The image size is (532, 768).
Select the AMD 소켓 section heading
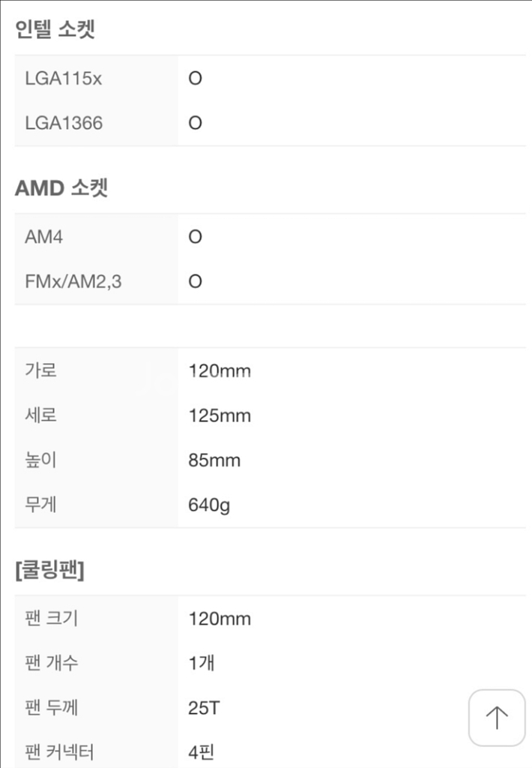pos(61,188)
